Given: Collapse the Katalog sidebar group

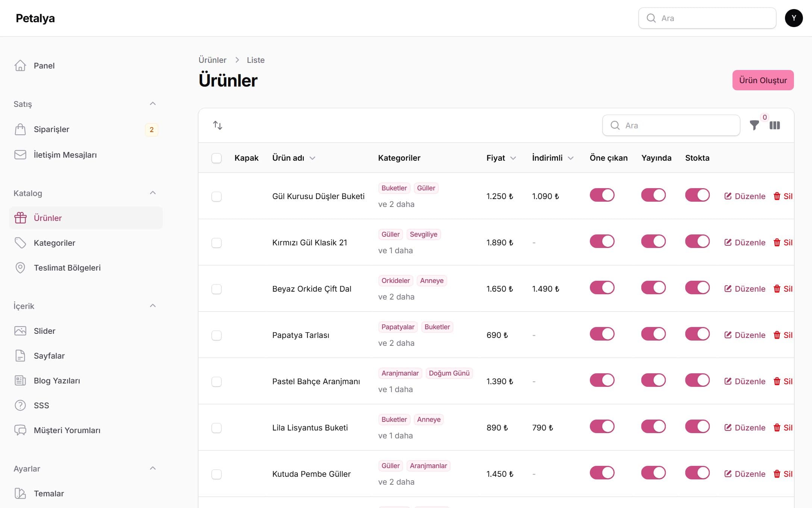Looking at the screenshot, I should [153, 193].
